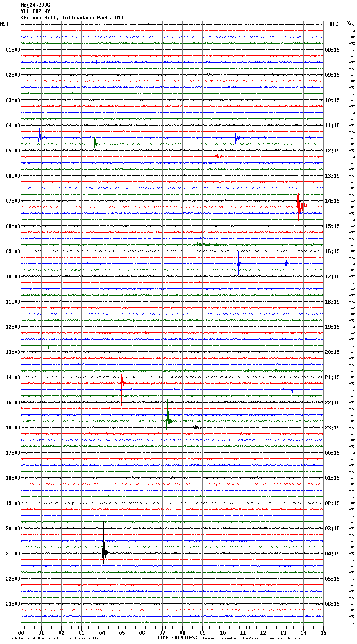
Task: Select the 18:00 MST time label
Action: (x=13, y=478)
